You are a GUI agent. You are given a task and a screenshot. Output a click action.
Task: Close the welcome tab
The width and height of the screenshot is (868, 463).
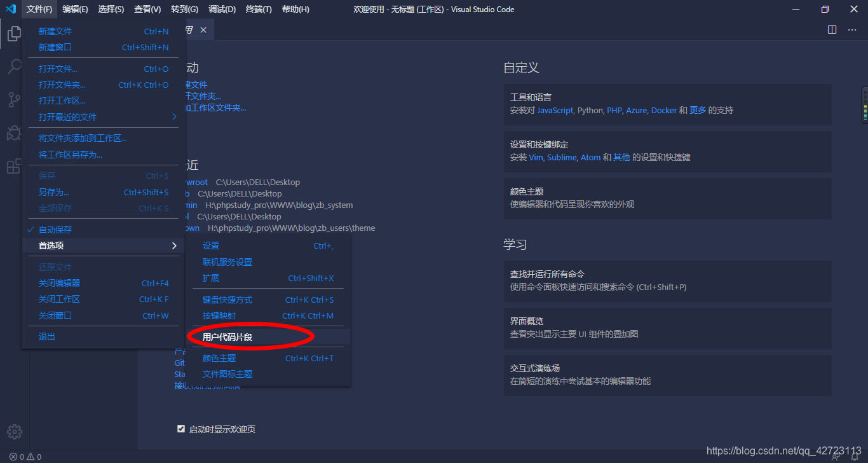point(203,30)
